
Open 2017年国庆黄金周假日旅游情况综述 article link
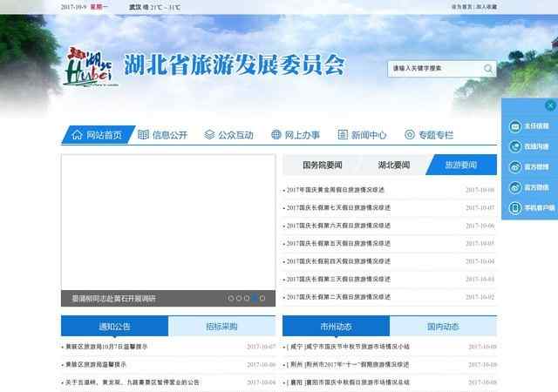pyautogui.click(x=336, y=189)
